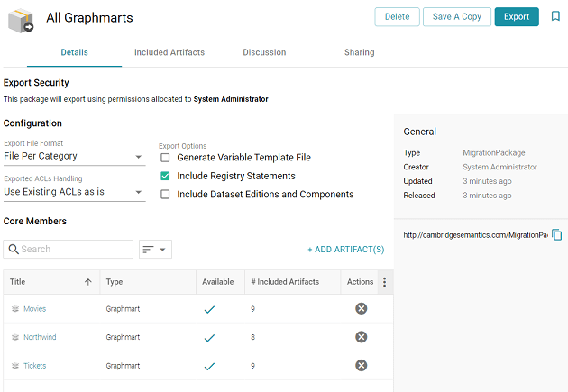Enable Generate Variable Template File
568x392 pixels.
click(165, 158)
